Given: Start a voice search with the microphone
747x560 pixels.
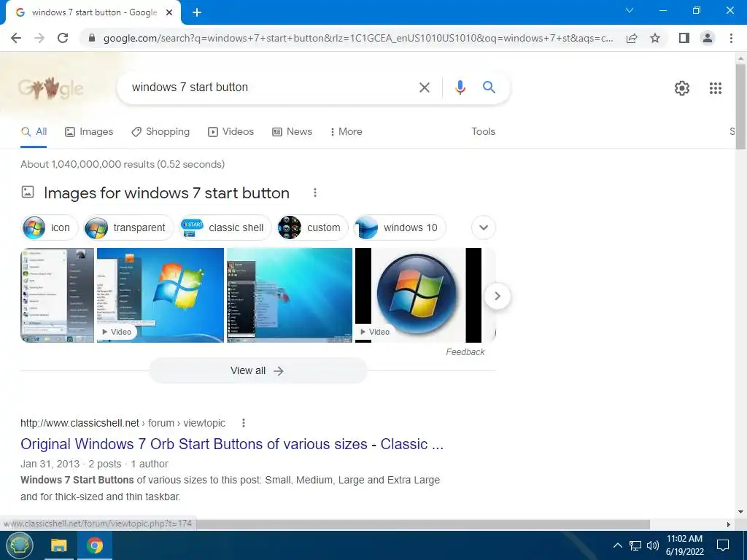Looking at the screenshot, I should click(460, 87).
